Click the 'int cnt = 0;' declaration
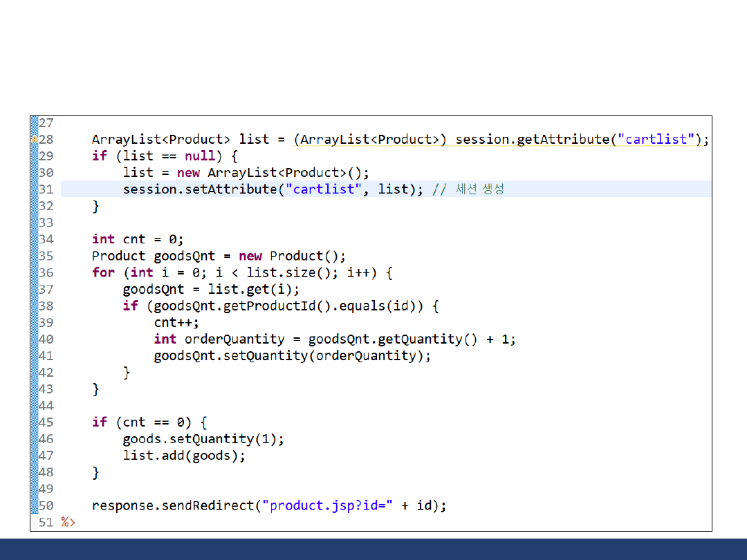The width and height of the screenshot is (747, 560). [138, 239]
